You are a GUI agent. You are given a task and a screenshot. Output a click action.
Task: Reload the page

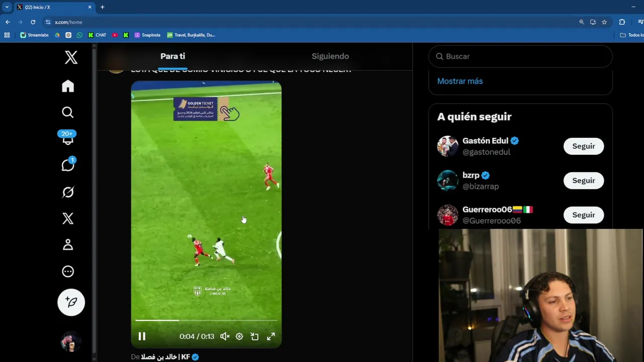tap(33, 22)
